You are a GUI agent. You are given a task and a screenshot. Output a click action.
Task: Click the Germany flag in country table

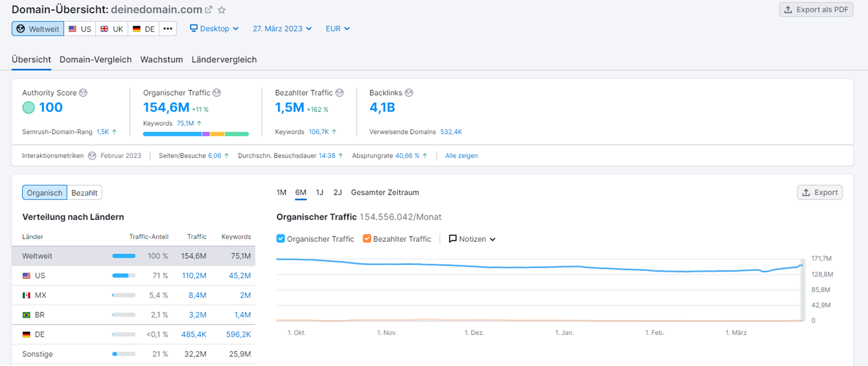(26, 334)
